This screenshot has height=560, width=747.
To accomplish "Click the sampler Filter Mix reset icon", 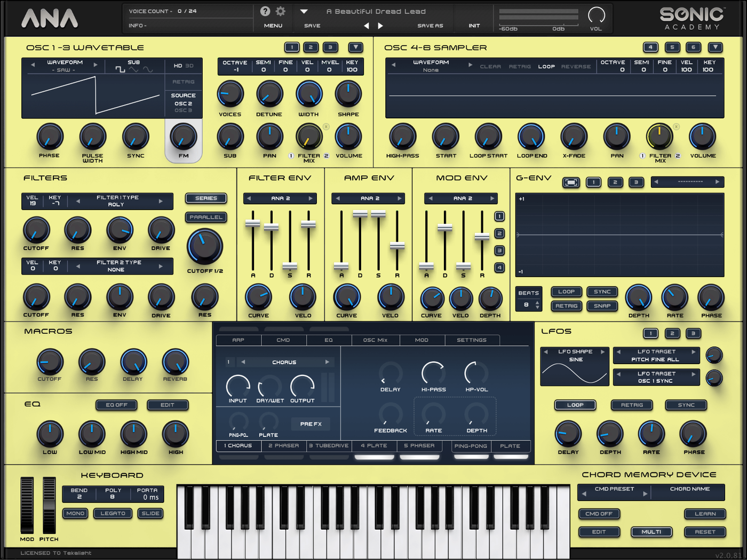I will tap(676, 127).
